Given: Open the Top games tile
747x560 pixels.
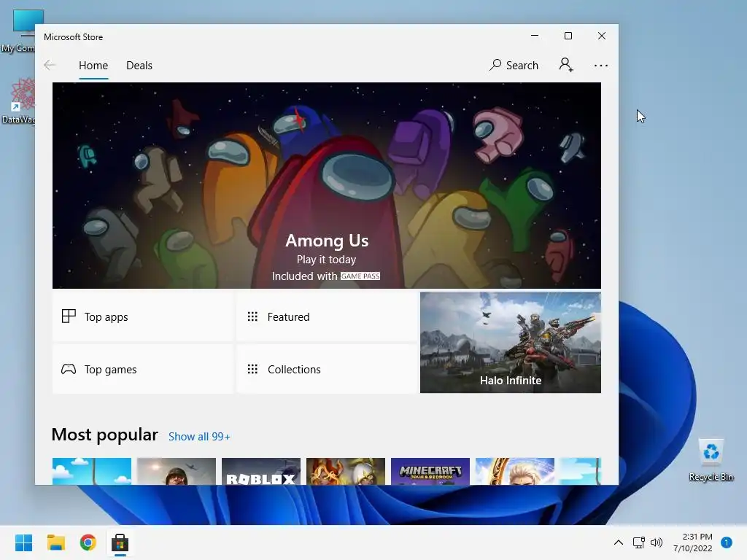Looking at the screenshot, I should (x=142, y=369).
